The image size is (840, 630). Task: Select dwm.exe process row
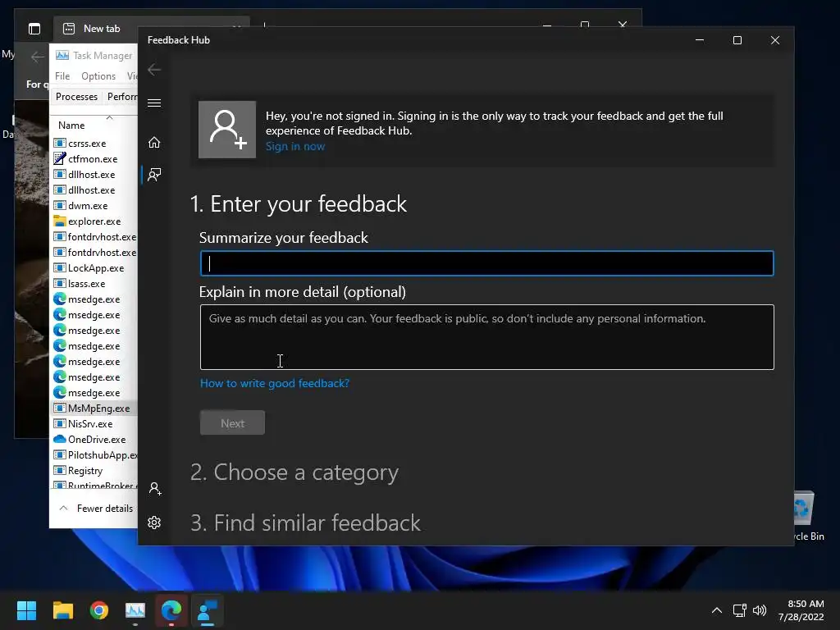[x=95, y=206]
